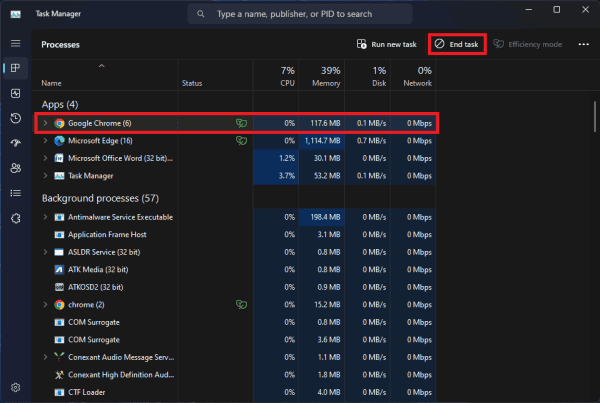Expand the background chrome (2) process group
Viewport: 600px width, 403px height.
[x=45, y=303]
